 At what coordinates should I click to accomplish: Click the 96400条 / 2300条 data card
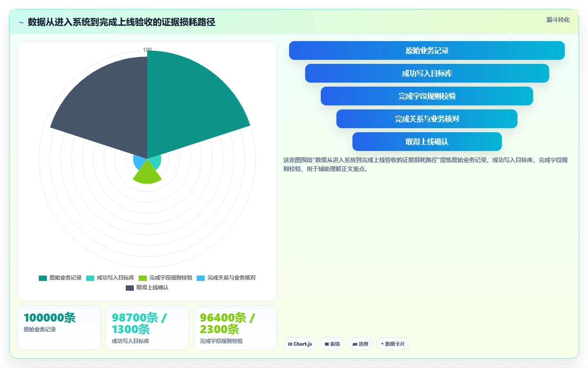(x=235, y=328)
